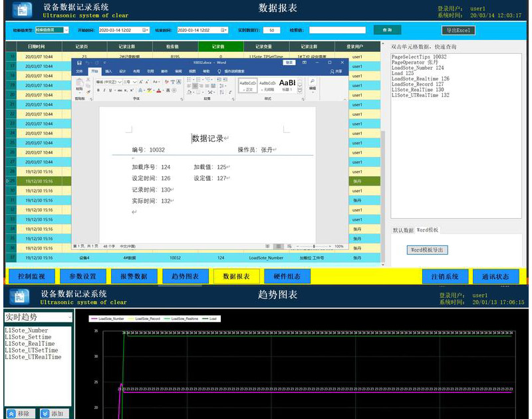
Task: Open the 插入 ribbon tab in Word
Action: tap(108, 70)
